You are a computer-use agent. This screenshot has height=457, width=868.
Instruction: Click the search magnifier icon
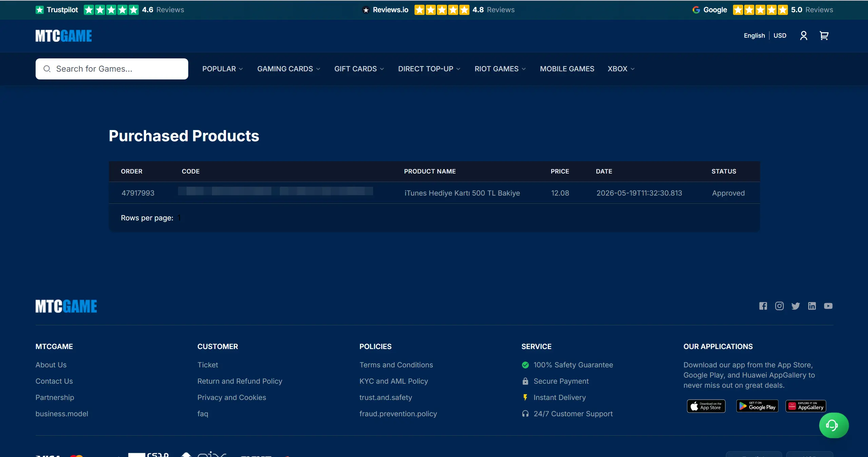[x=47, y=69]
